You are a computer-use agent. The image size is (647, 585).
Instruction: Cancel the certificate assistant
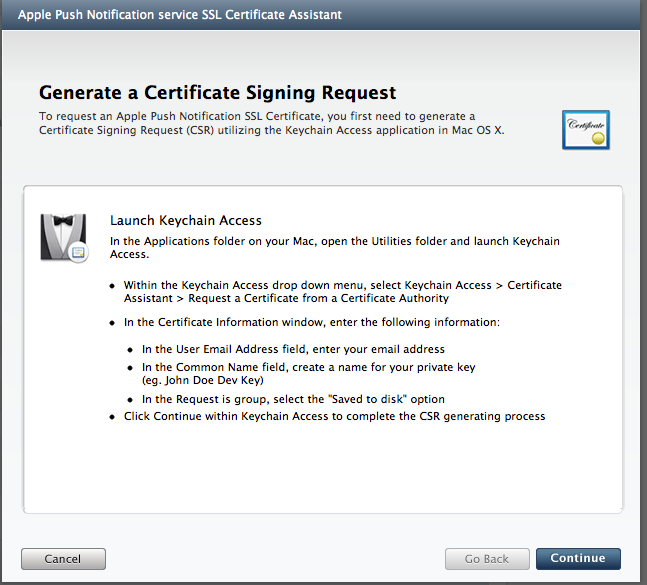tap(63, 559)
